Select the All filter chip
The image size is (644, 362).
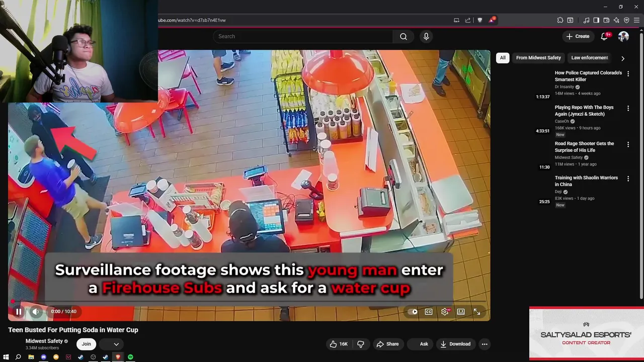(503, 58)
